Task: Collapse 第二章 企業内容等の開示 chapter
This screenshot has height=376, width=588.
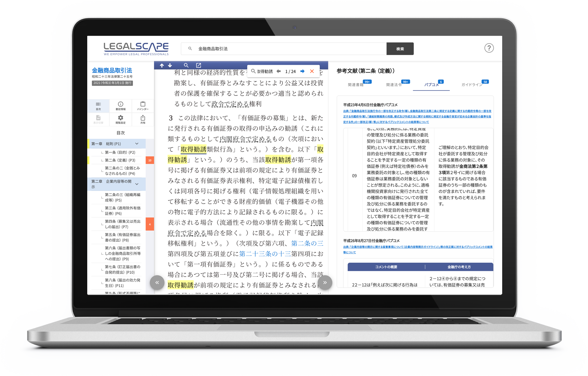Action: coord(137,184)
